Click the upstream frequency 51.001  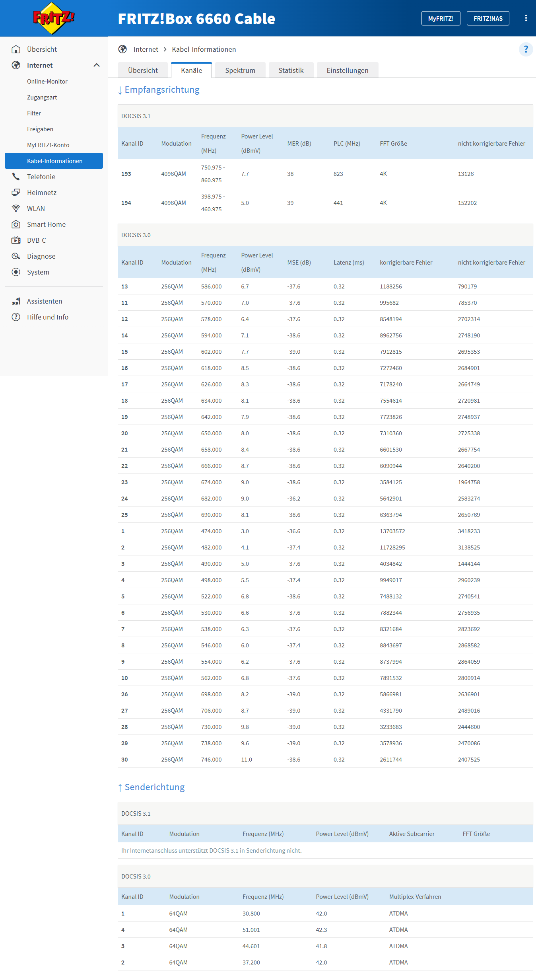point(251,930)
